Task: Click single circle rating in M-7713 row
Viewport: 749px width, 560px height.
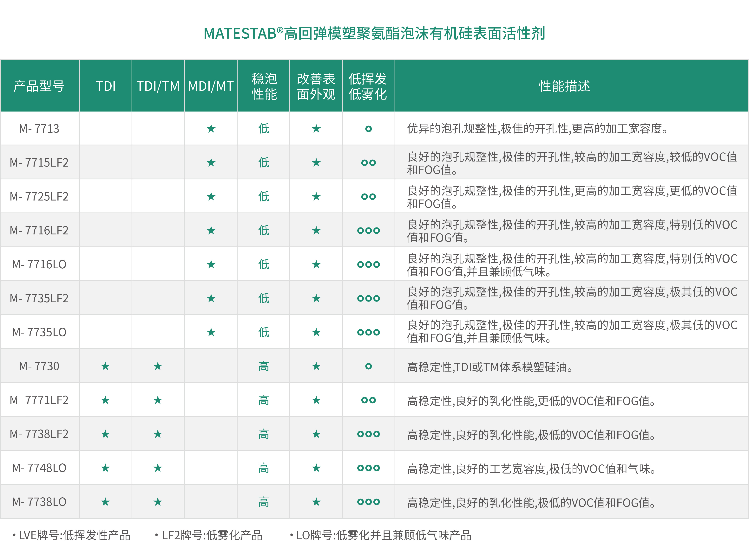Action: click(x=368, y=129)
